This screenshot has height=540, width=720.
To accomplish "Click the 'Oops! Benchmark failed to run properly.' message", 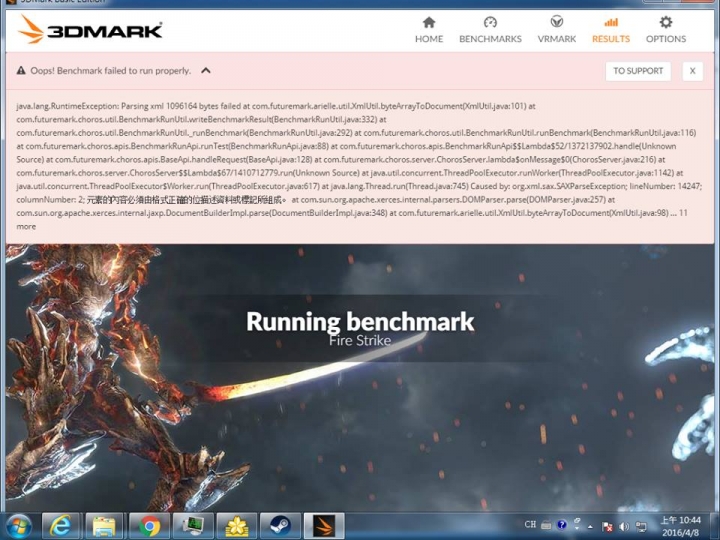I will tap(110, 71).
